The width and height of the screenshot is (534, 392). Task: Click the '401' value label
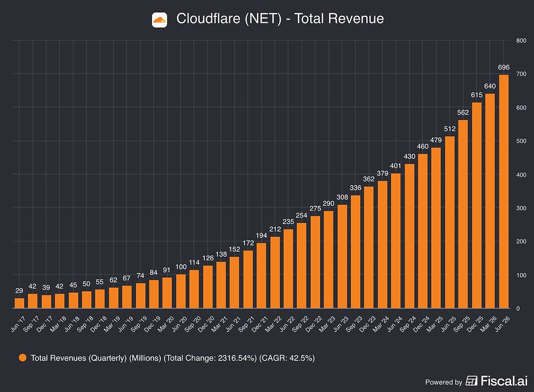pos(396,166)
